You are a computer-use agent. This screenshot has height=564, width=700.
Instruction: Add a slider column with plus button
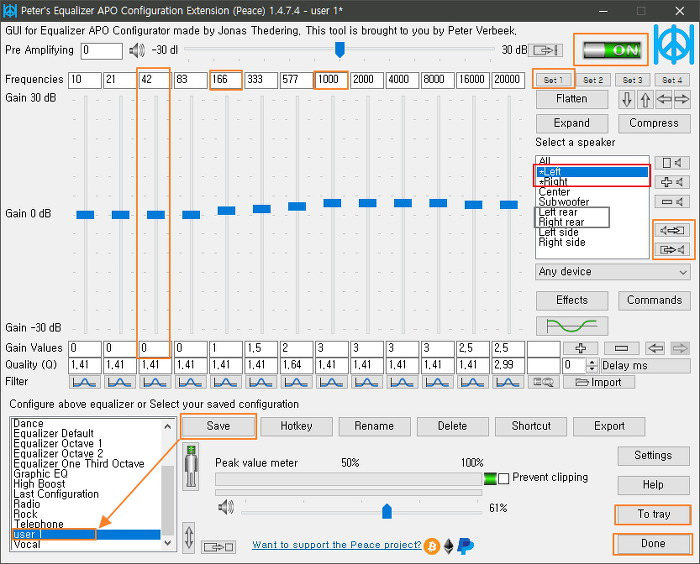pos(580,348)
